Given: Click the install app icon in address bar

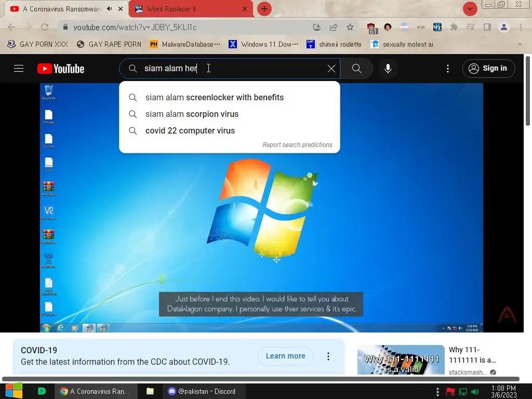Looking at the screenshot, I should tap(316, 27).
